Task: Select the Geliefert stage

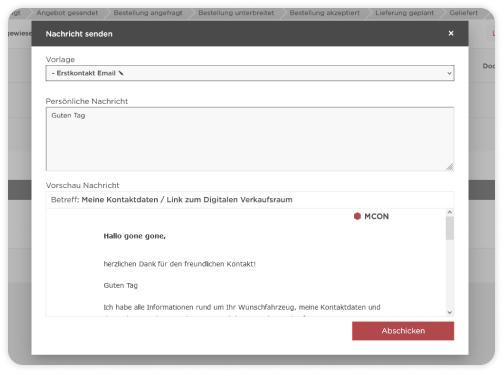Action: tap(463, 13)
